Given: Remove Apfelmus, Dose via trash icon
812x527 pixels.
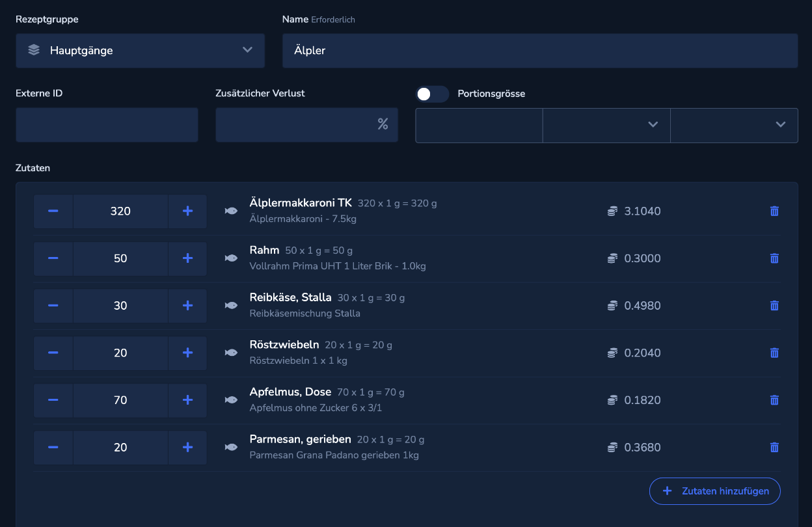Looking at the screenshot, I should tap(774, 400).
